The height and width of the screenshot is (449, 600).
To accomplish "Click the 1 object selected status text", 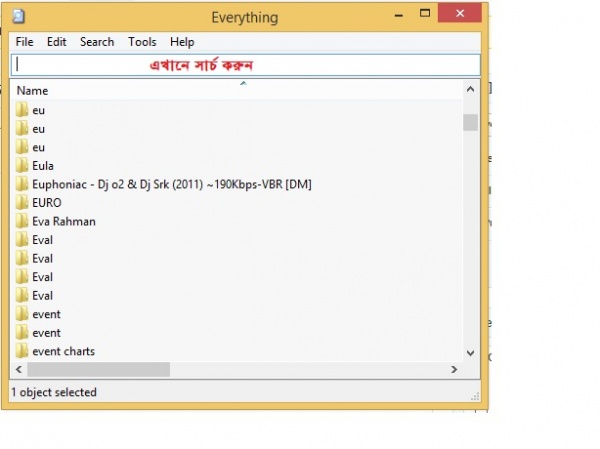I will click(54, 392).
